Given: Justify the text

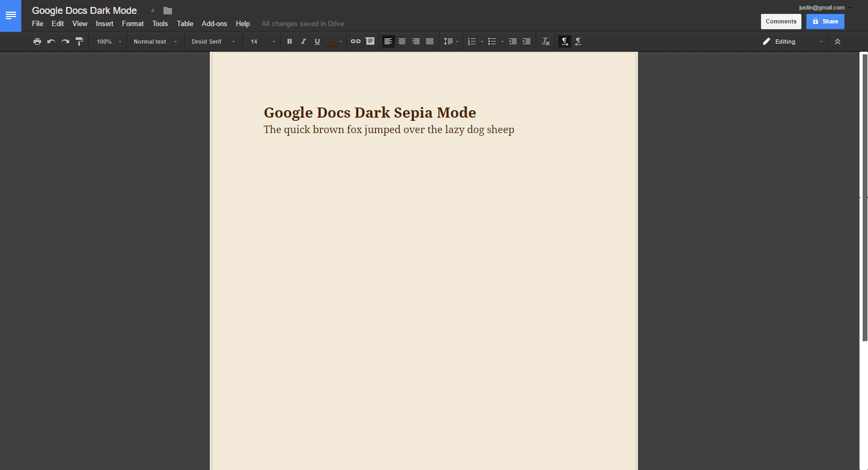Looking at the screenshot, I should click(x=430, y=42).
